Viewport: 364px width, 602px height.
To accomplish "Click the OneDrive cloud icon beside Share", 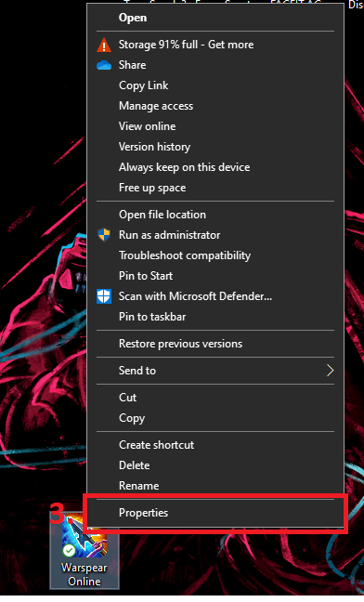I will [x=104, y=65].
